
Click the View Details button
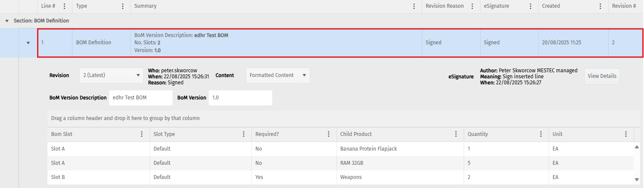602,76
